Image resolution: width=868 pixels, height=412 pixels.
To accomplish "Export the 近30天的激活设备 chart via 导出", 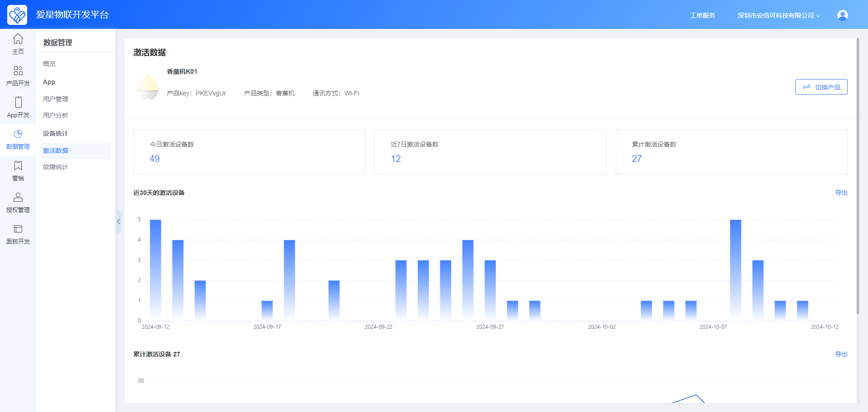I will click(841, 193).
